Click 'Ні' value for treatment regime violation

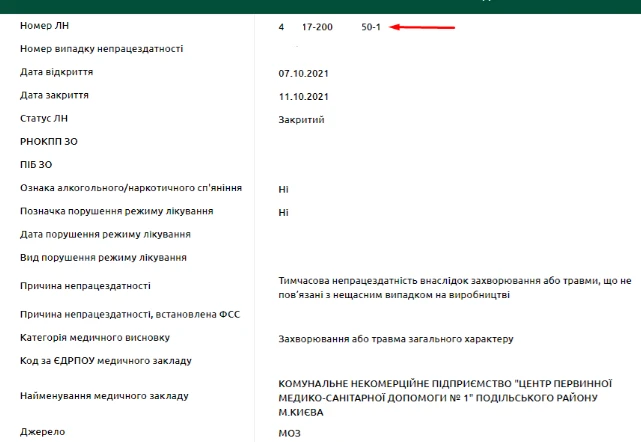click(x=283, y=212)
